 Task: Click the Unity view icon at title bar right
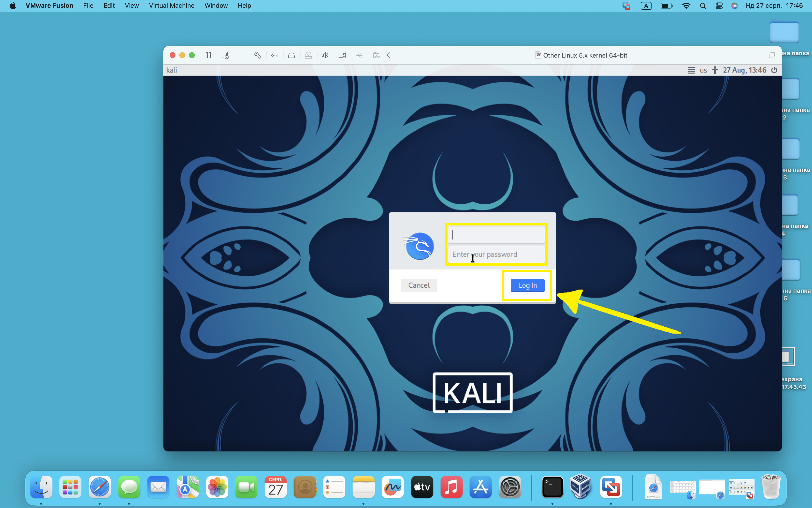772,55
